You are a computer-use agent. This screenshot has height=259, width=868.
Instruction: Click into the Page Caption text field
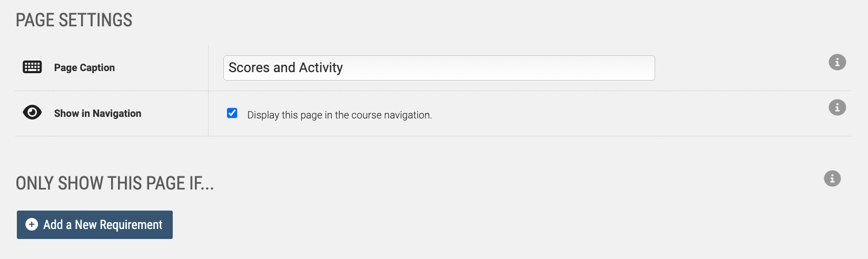pyautogui.click(x=439, y=68)
